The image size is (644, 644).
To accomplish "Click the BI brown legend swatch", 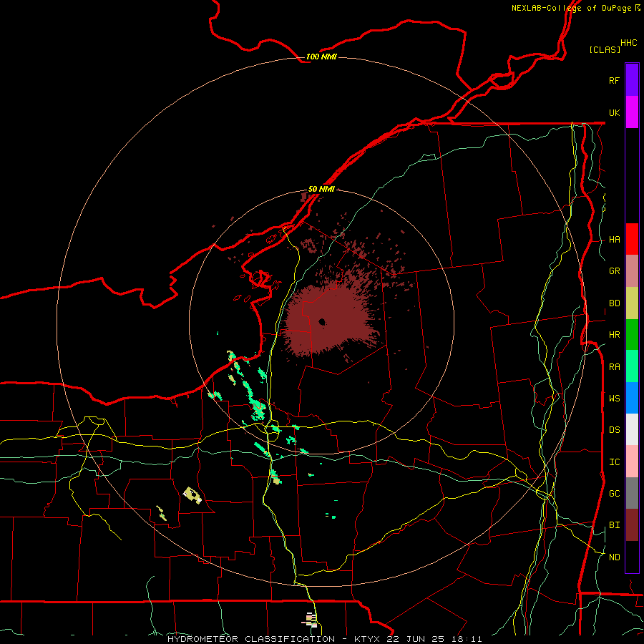I will click(x=632, y=525).
